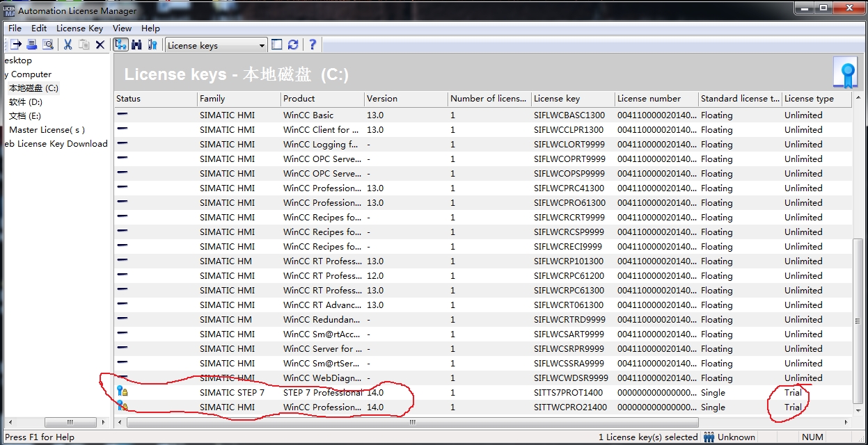Open the License keys view dropdown

tap(216, 45)
